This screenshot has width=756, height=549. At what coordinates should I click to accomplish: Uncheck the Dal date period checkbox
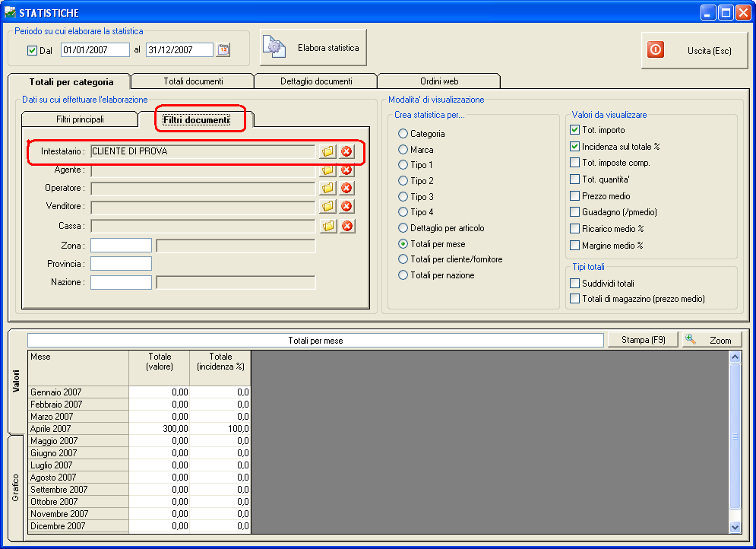point(32,51)
